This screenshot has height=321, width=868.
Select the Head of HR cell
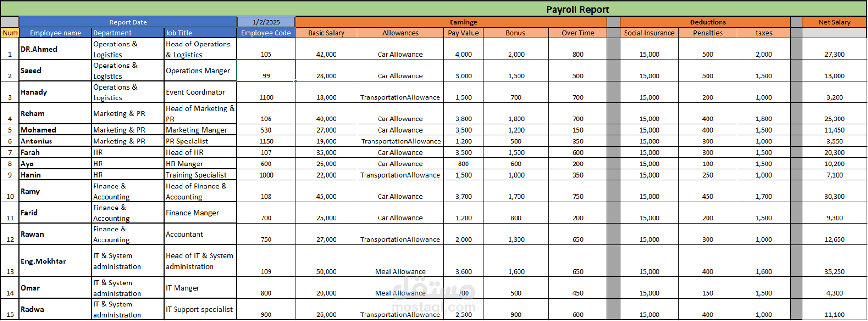200,152
